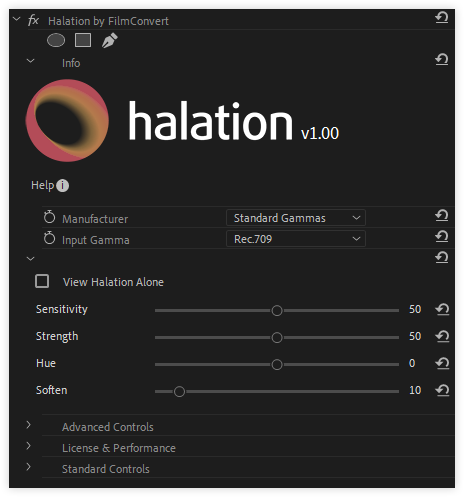
Task: Reset the Sensitivity value
Action: 442,309
